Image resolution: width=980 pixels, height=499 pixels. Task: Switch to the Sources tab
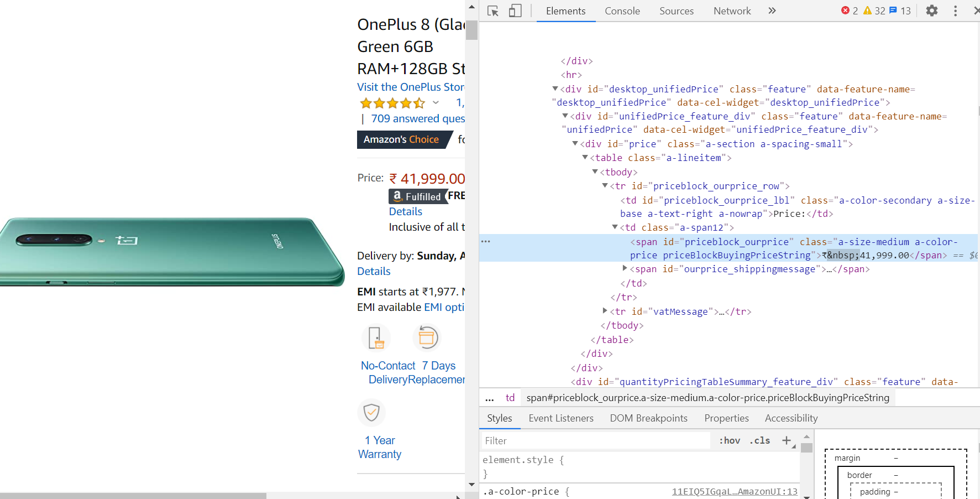[x=677, y=11]
